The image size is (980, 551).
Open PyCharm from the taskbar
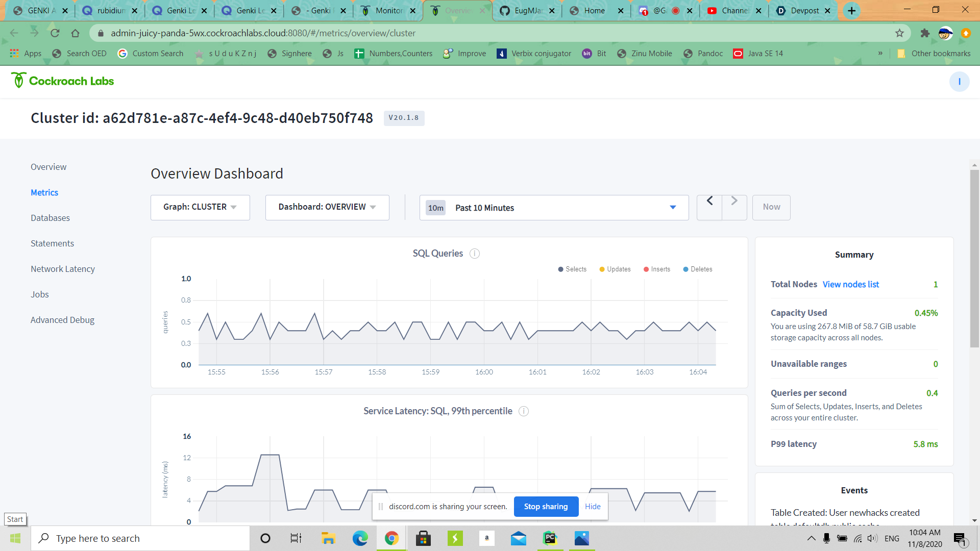550,538
